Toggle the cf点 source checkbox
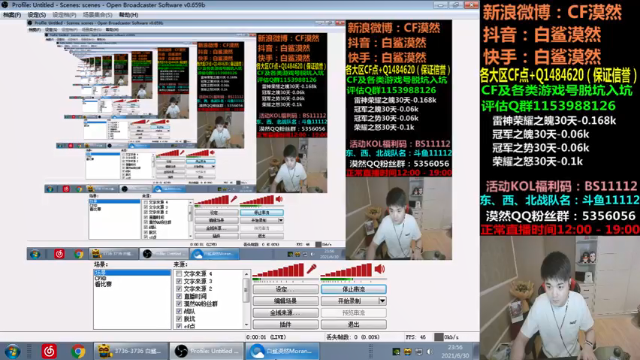640x360 pixels. pyautogui.click(x=179, y=326)
